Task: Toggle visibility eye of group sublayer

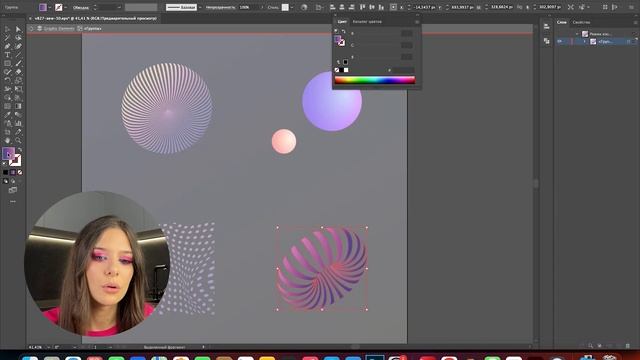Action: point(560,41)
